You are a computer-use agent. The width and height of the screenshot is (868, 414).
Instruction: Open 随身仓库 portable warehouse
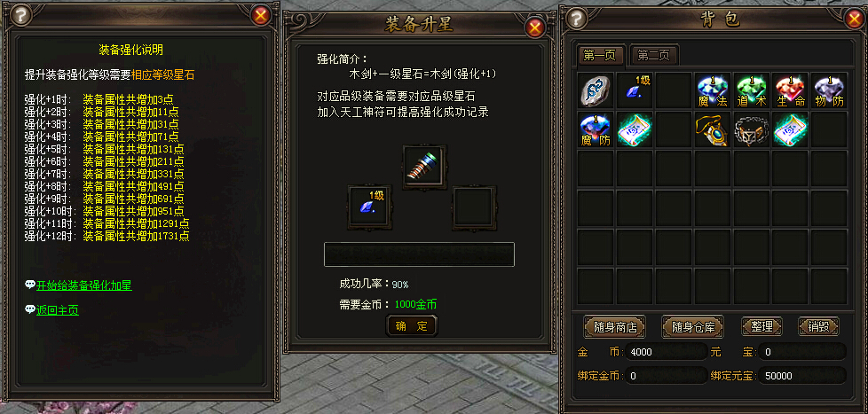pyautogui.click(x=694, y=327)
